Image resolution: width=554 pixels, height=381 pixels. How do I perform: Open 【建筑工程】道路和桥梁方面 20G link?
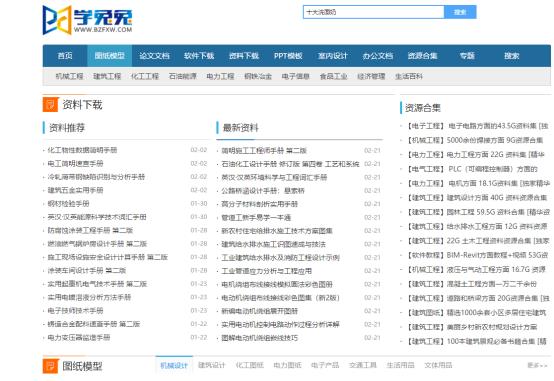tap(477, 298)
